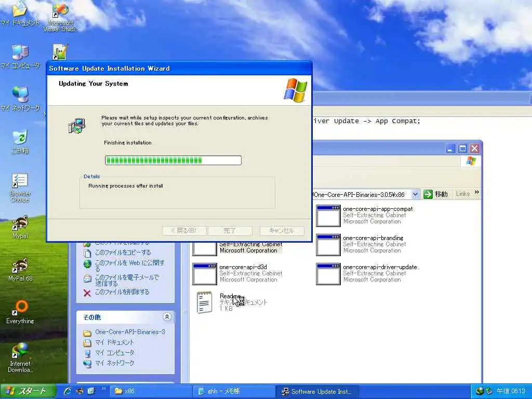The image size is (532, 399).
Task: Click the system tray network icon
Action: coord(480,391)
